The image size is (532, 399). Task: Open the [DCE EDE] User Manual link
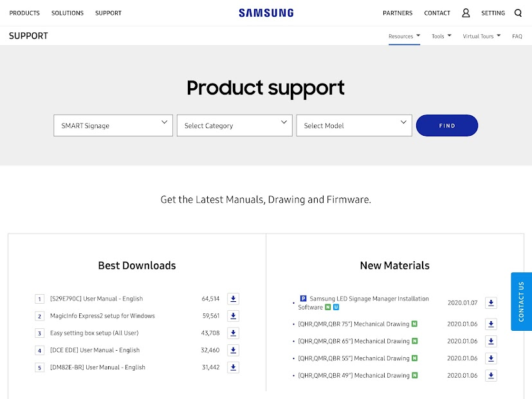tap(94, 350)
